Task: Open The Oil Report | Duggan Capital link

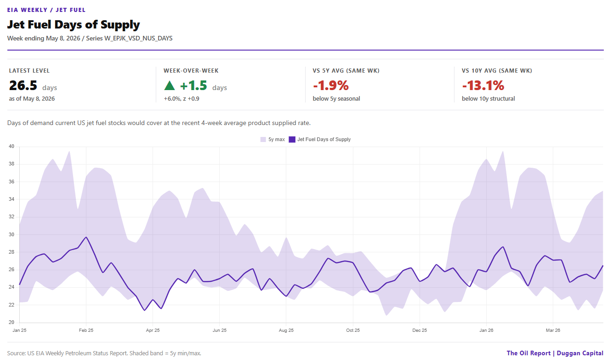Action: pyautogui.click(x=555, y=353)
